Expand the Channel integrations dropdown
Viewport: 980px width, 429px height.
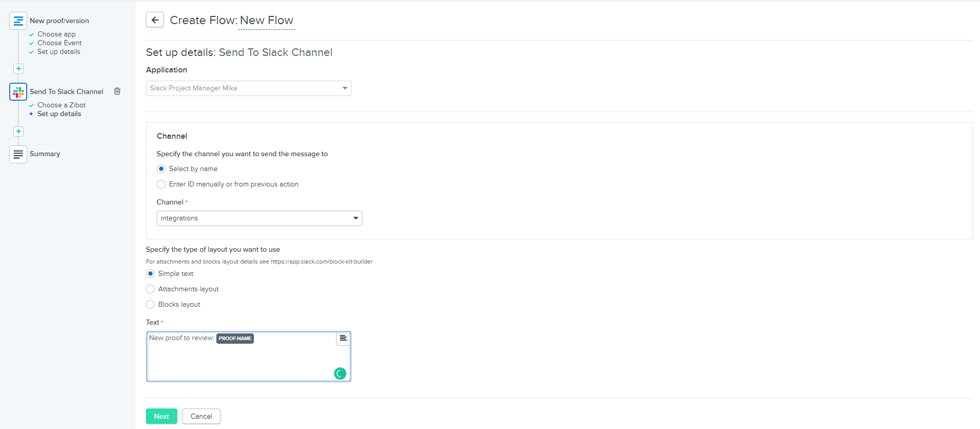259,218
